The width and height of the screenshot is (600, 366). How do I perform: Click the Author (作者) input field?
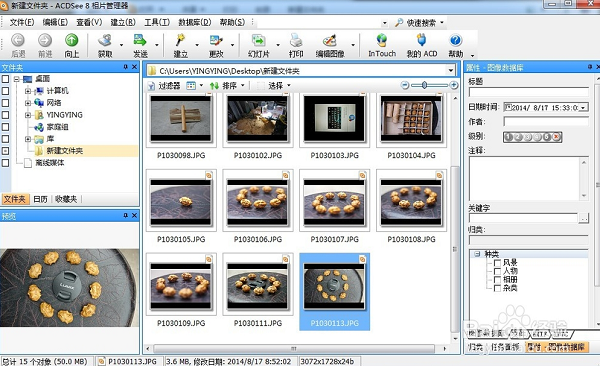(546, 122)
